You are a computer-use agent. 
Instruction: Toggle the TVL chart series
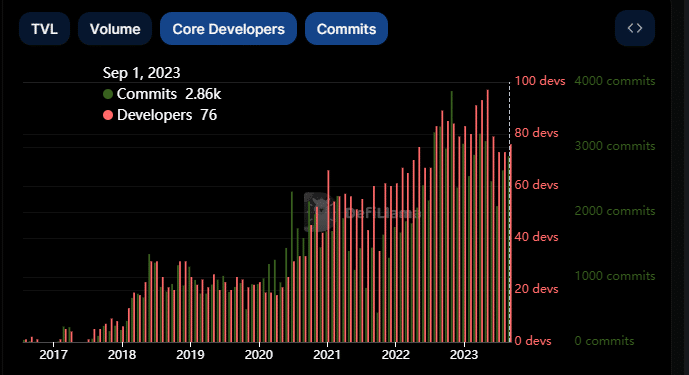click(x=44, y=29)
